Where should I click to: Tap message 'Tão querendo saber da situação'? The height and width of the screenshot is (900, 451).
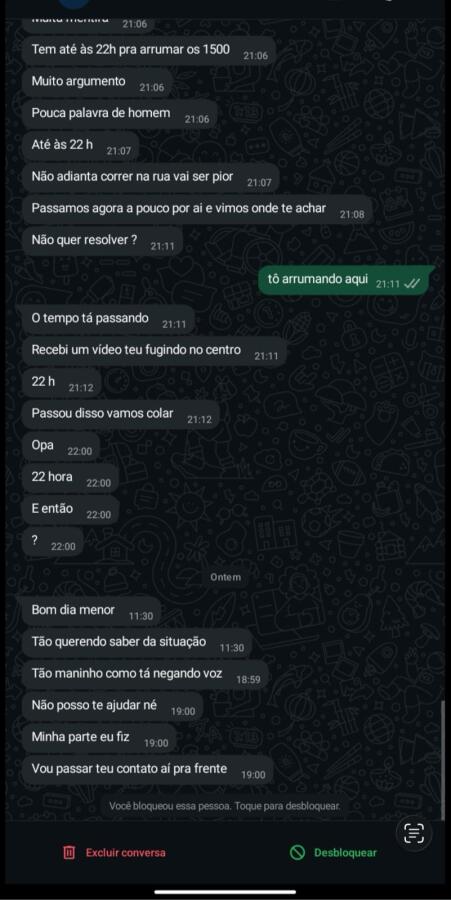(137, 643)
